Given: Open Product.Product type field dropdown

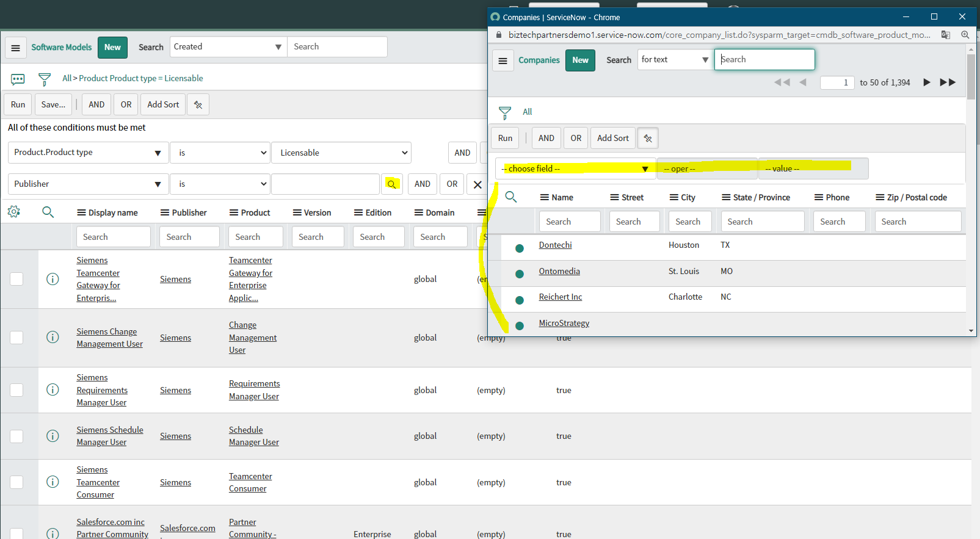Looking at the screenshot, I should click(88, 153).
